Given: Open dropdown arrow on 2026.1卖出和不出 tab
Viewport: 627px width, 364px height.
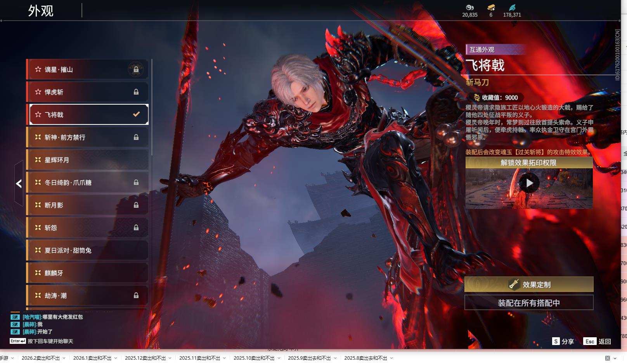Looking at the screenshot, I should pyautogui.click(x=116, y=358).
